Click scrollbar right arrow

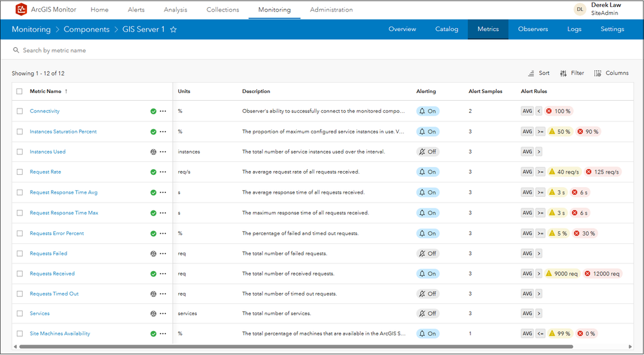coord(630,347)
